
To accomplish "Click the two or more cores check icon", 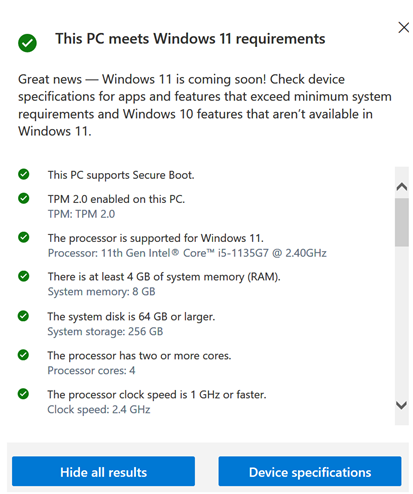I will coord(23,355).
